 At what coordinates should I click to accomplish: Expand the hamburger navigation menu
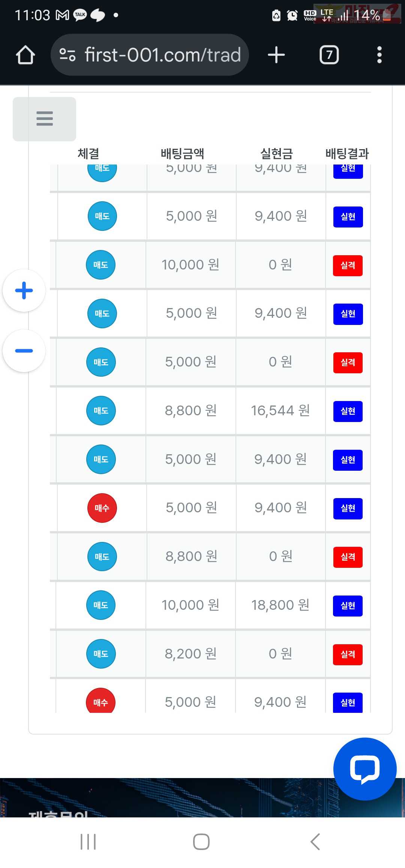45,119
